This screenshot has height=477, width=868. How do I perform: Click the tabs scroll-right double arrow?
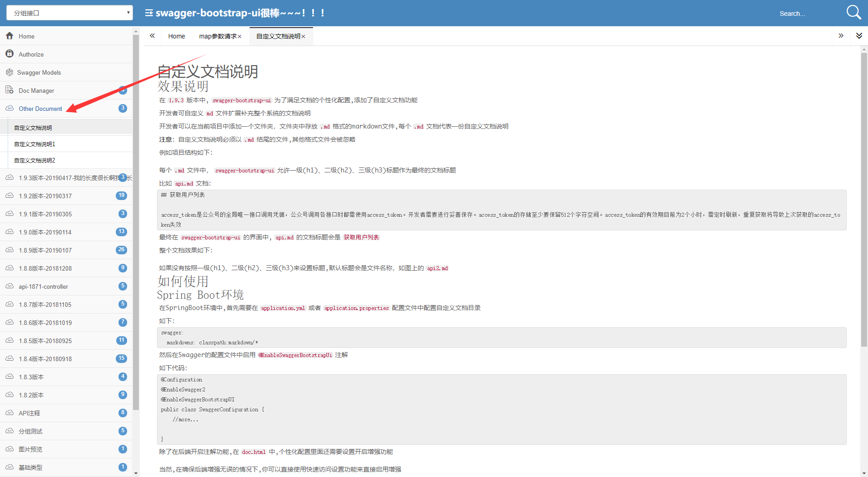[841, 36]
